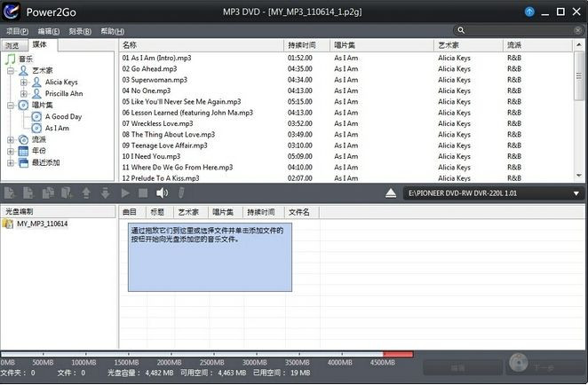
Task: Click the move up arrow icon
Action: pyautogui.click(x=86, y=192)
